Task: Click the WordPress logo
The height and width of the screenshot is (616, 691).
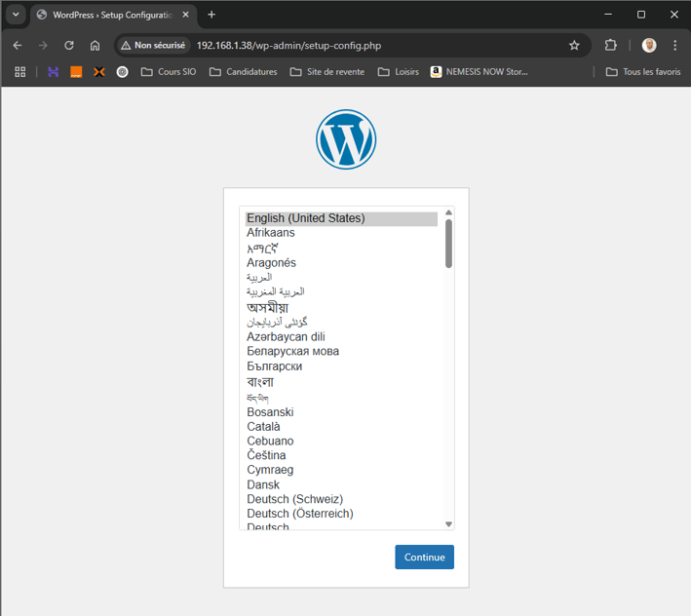Action: click(346, 139)
